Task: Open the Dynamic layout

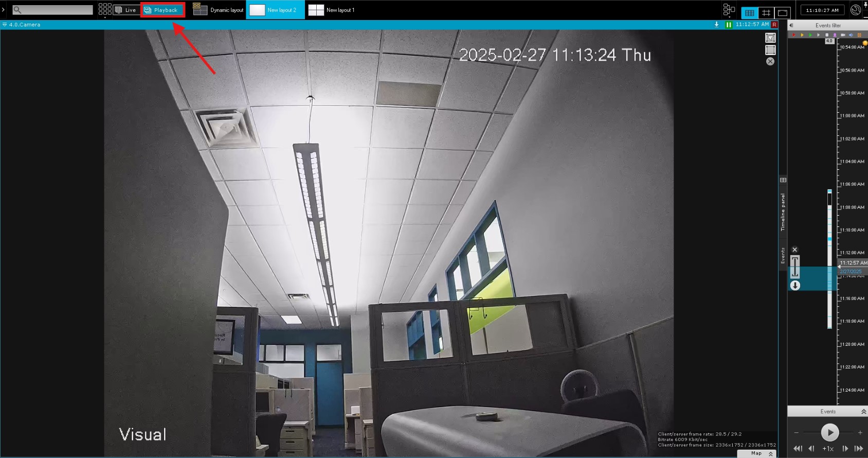Action: point(219,10)
